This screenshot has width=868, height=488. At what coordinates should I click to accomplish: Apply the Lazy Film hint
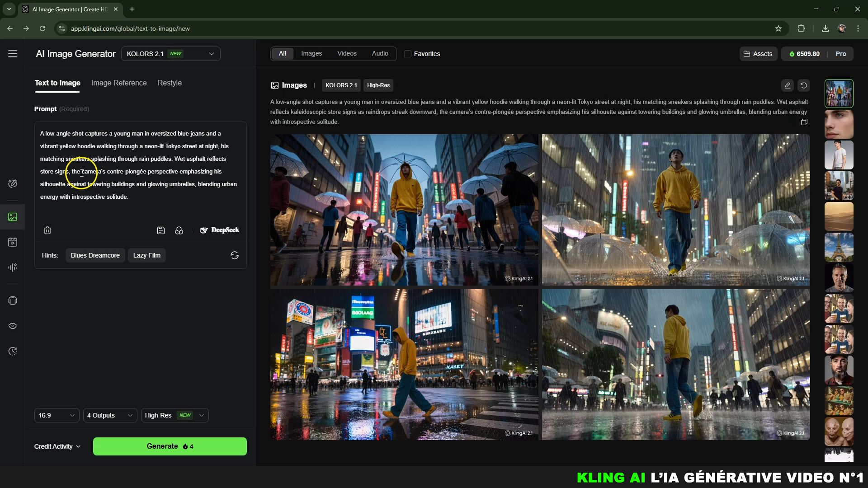tap(147, 255)
